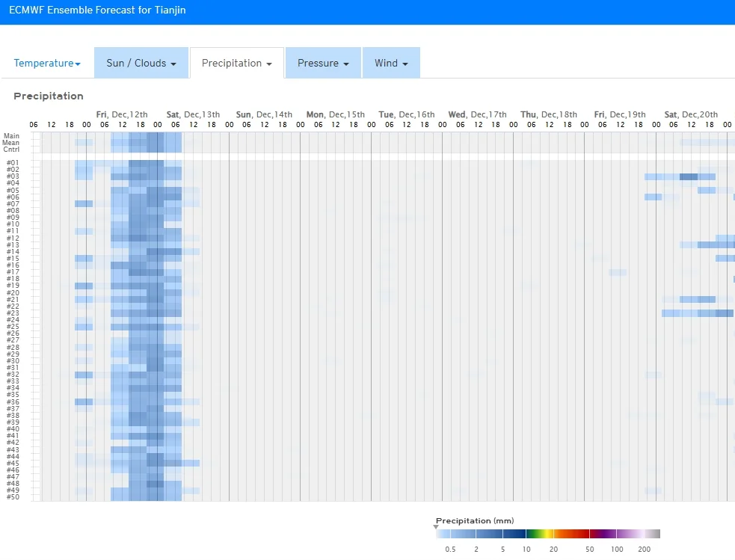Select the Wed, Dec,17th date header
The image size is (735, 560).
(477, 114)
